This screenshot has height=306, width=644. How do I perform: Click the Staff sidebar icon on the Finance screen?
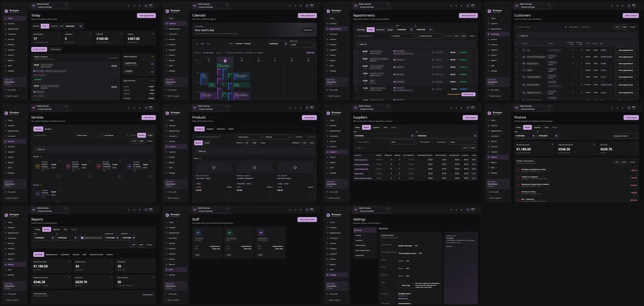tap(489, 168)
